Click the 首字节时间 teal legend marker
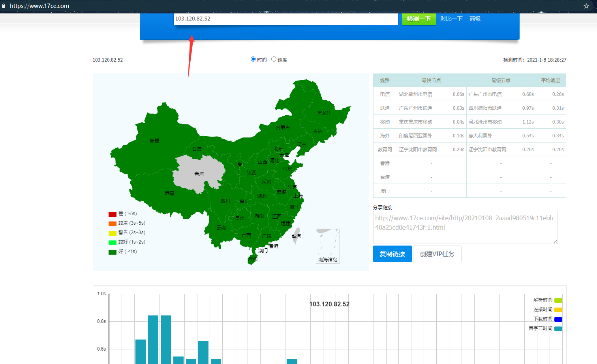 pos(558,328)
